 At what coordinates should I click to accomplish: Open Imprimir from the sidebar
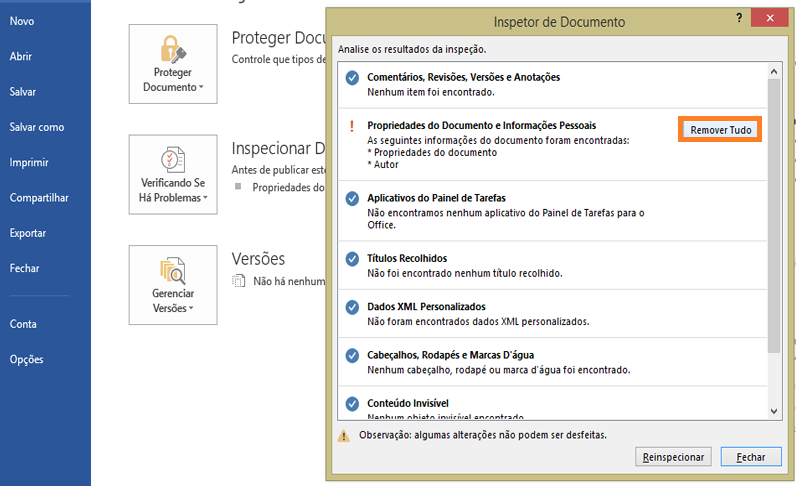tap(29, 163)
